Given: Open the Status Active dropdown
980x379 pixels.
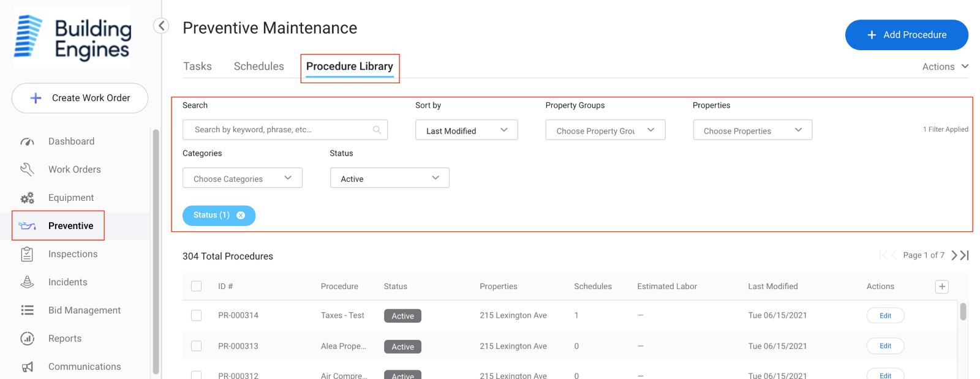Looking at the screenshot, I should point(390,178).
